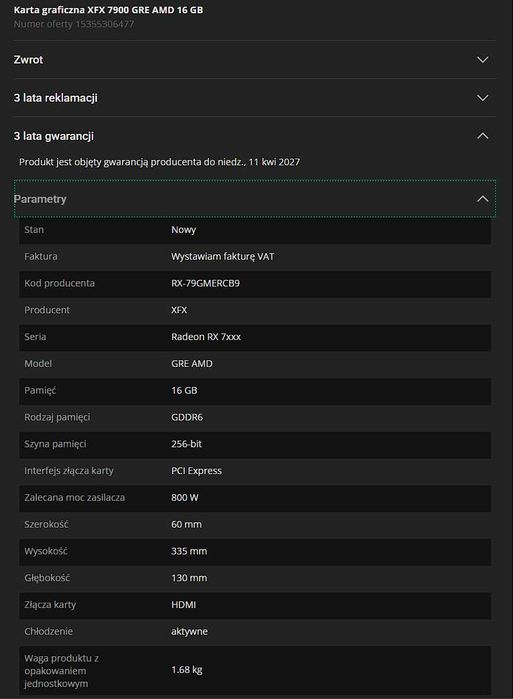Click the value 60 mm
Viewport: 513px width, 699px height.
(x=186, y=524)
